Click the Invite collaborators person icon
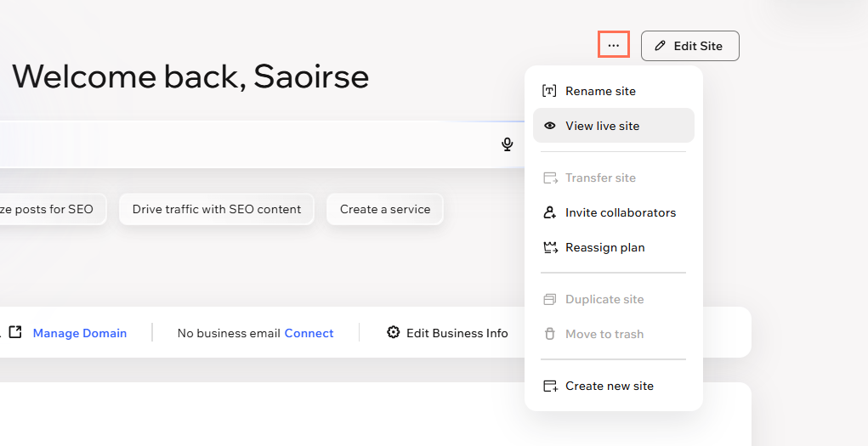 (550, 212)
